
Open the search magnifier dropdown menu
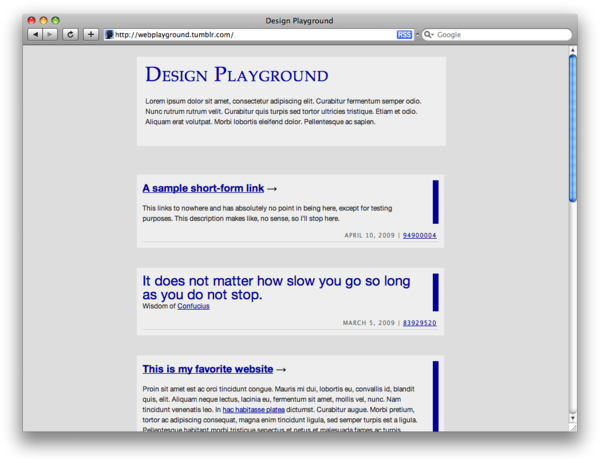(429, 34)
